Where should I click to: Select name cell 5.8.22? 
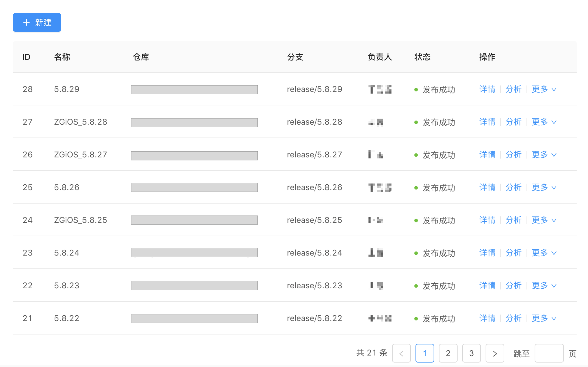(67, 318)
